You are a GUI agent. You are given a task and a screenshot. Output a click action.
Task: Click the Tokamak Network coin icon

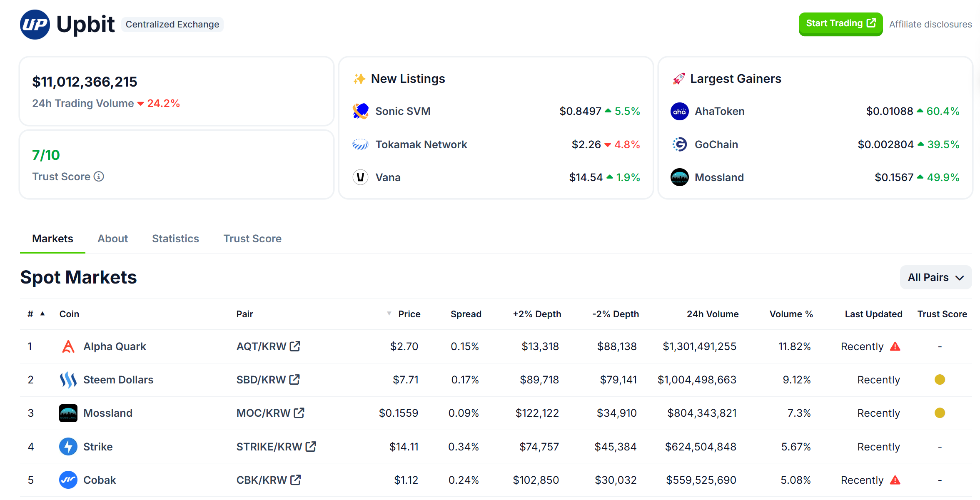tap(360, 144)
